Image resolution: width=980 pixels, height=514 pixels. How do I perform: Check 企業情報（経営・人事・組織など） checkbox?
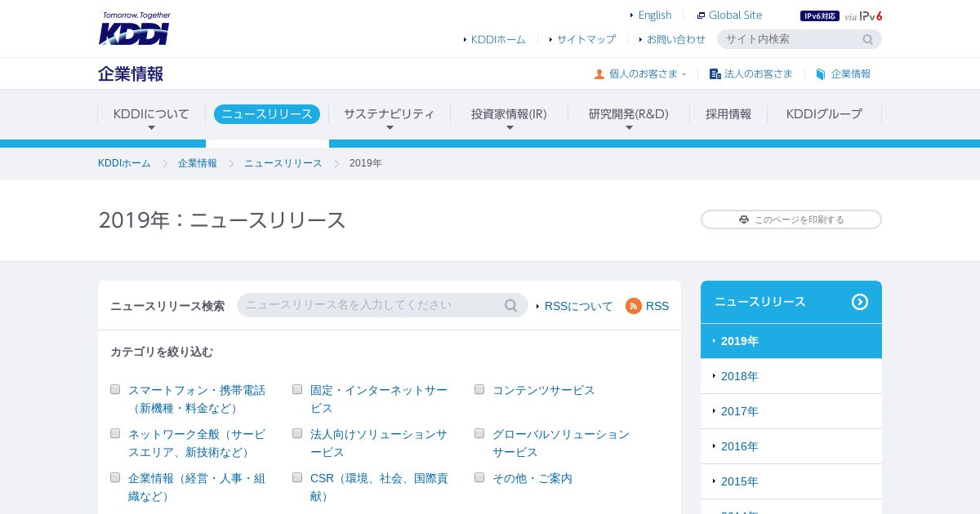click(x=115, y=477)
